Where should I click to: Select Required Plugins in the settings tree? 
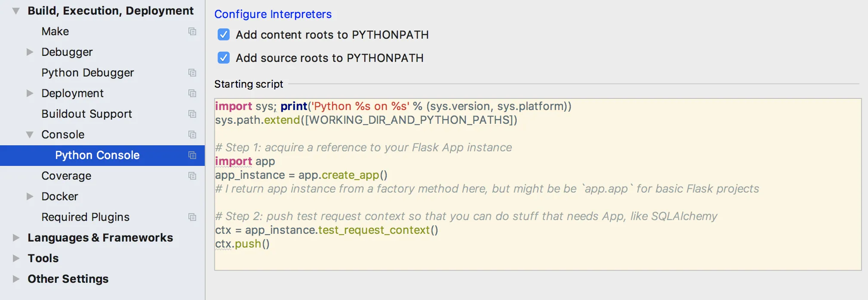[x=85, y=217]
